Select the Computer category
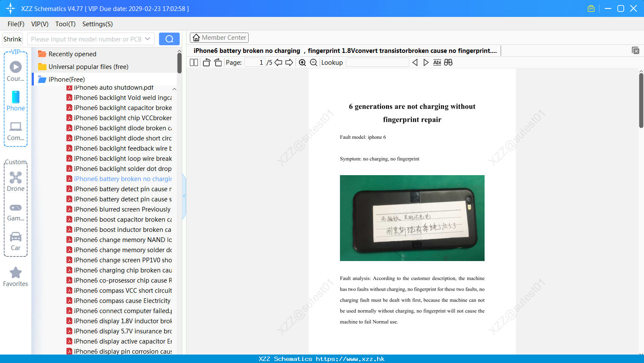644x363 pixels. [x=16, y=131]
